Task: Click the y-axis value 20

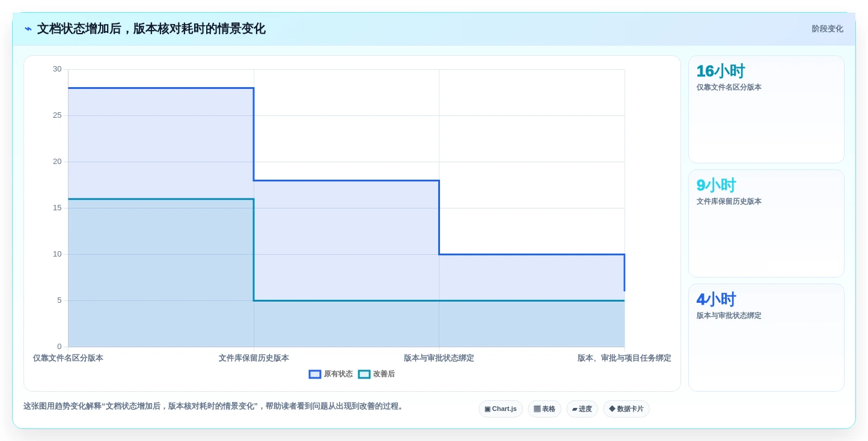Action: pyautogui.click(x=57, y=162)
